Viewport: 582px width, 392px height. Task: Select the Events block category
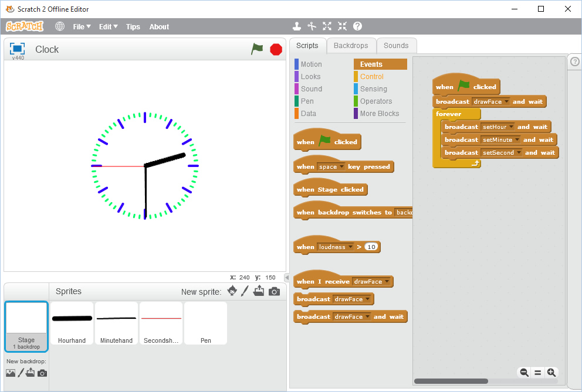pos(380,64)
